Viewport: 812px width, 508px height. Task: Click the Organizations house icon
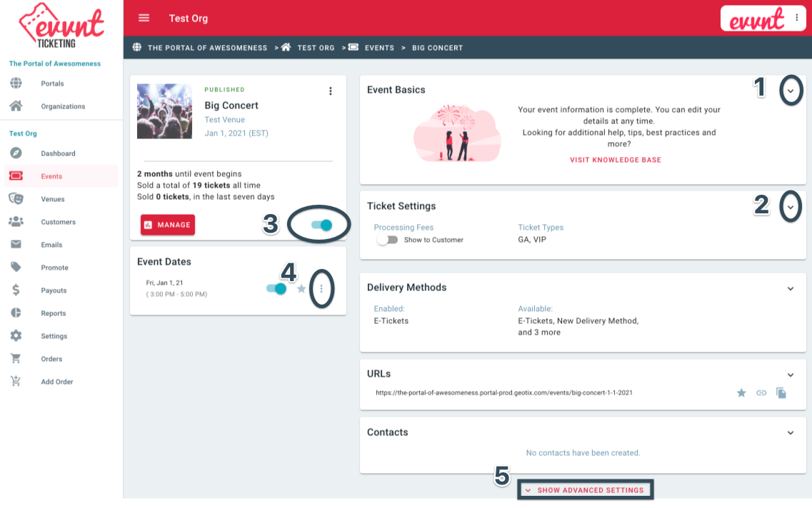coord(16,106)
